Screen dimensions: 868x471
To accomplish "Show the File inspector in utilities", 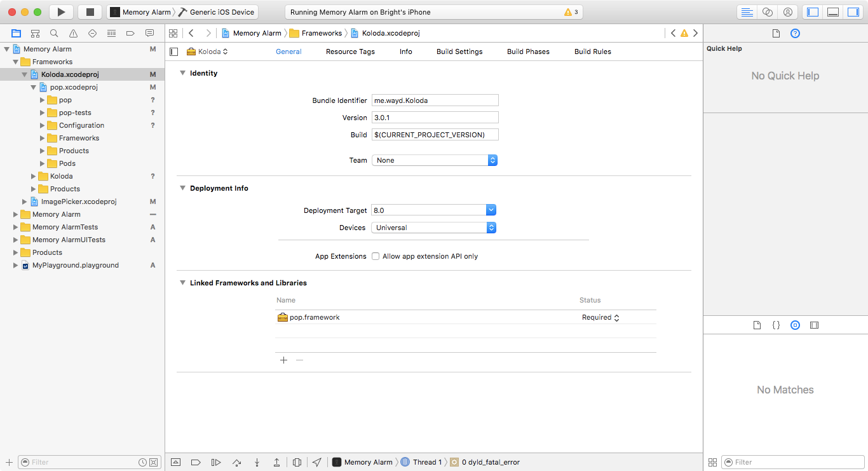I will click(776, 34).
